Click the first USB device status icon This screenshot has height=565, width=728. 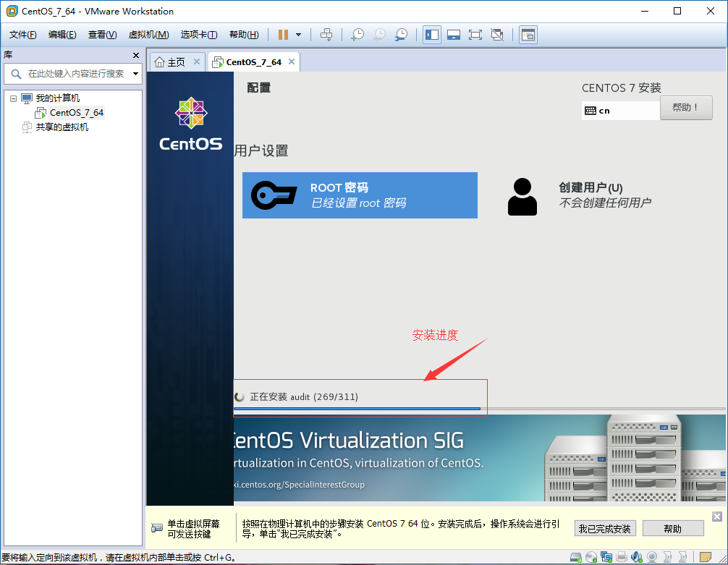pyautogui.click(x=668, y=556)
